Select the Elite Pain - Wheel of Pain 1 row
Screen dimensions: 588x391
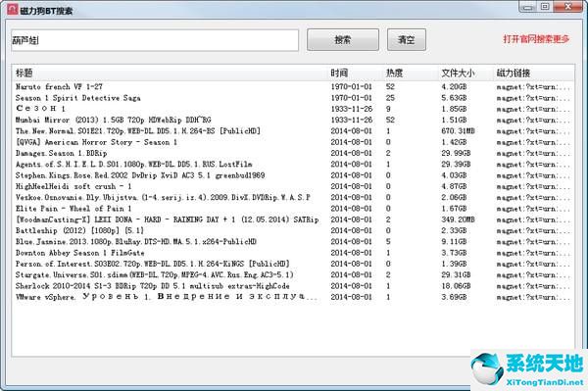pyautogui.click(x=292, y=209)
